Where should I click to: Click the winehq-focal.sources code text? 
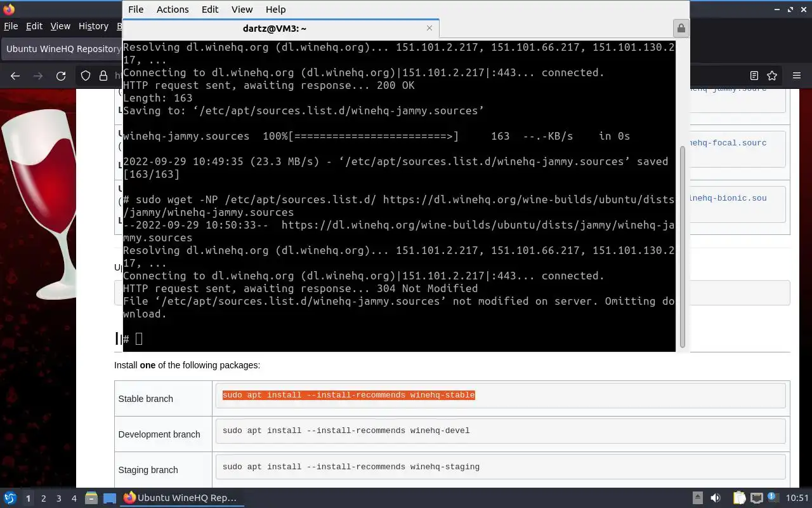(728, 143)
